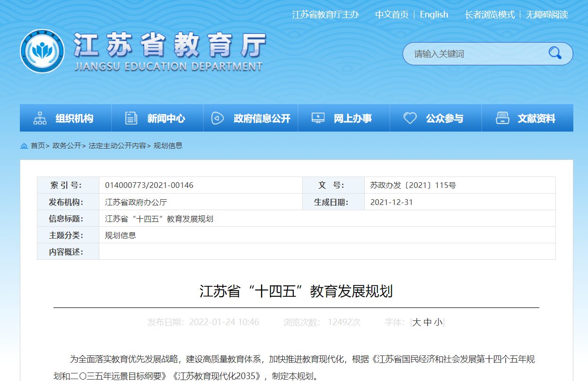Click the 新闻中心 document icon
This screenshot has height=381, width=588.
131,118
